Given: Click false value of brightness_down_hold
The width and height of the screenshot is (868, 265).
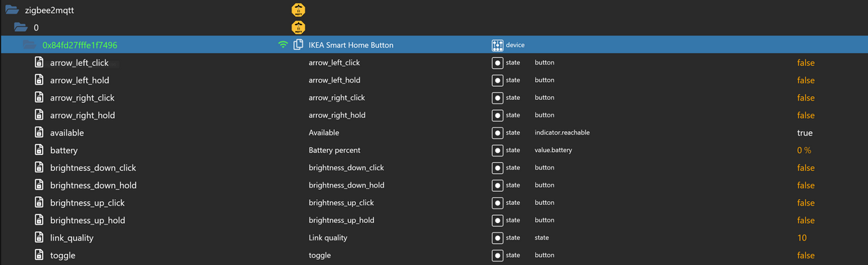Looking at the screenshot, I should pos(805,185).
